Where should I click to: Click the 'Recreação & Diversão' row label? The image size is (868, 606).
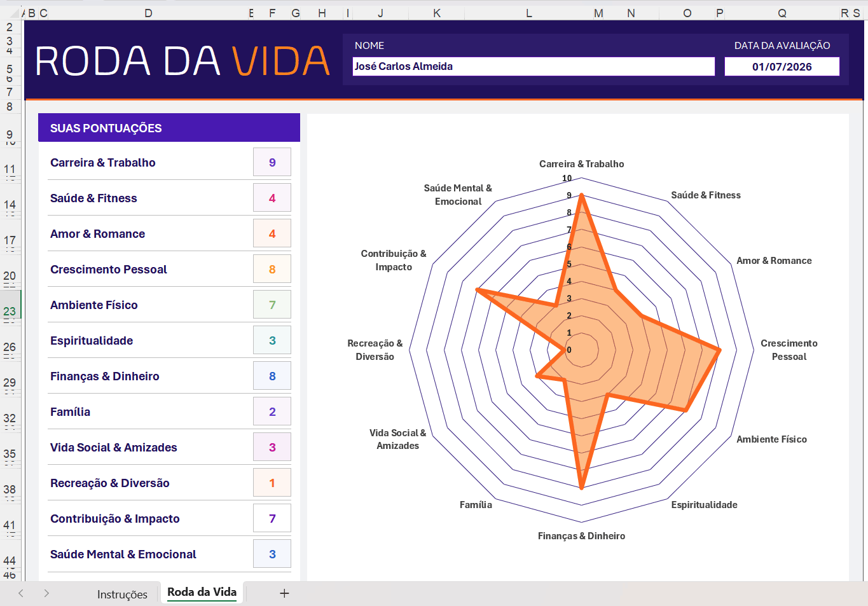coord(110,483)
